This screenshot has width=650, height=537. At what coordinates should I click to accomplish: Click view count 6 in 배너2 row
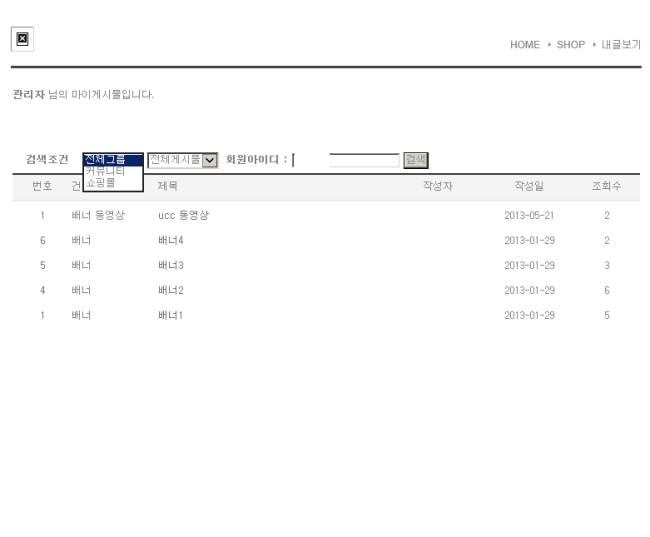[x=607, y=290]
